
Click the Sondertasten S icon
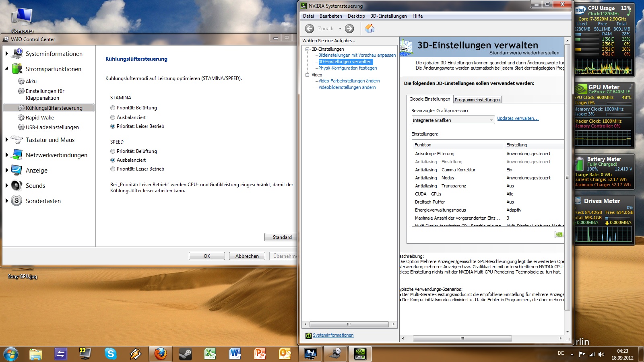[17, 201]
